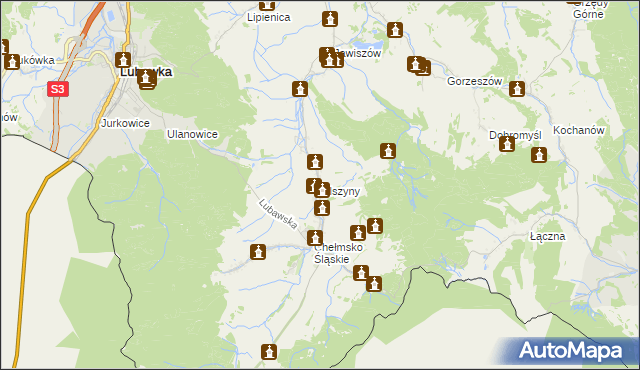The image size is (640, 370).
Task: Click the Jurkowice village label
Action: click(x=125, y=123)
